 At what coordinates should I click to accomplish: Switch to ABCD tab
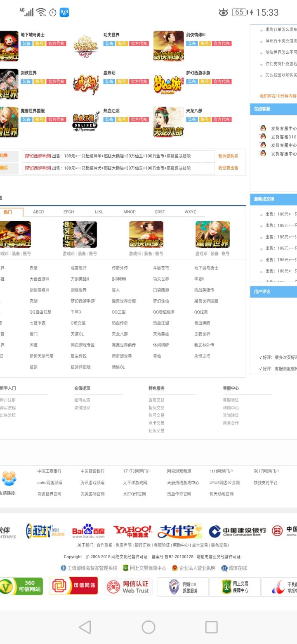tap(38, 212)
